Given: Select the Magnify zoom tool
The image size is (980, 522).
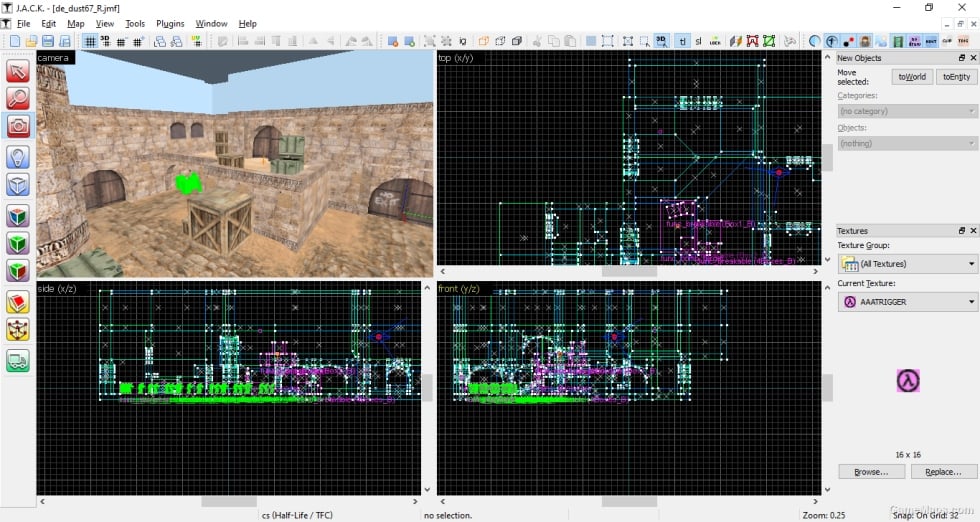Looking at the screenshot, I should coord(18,98).
